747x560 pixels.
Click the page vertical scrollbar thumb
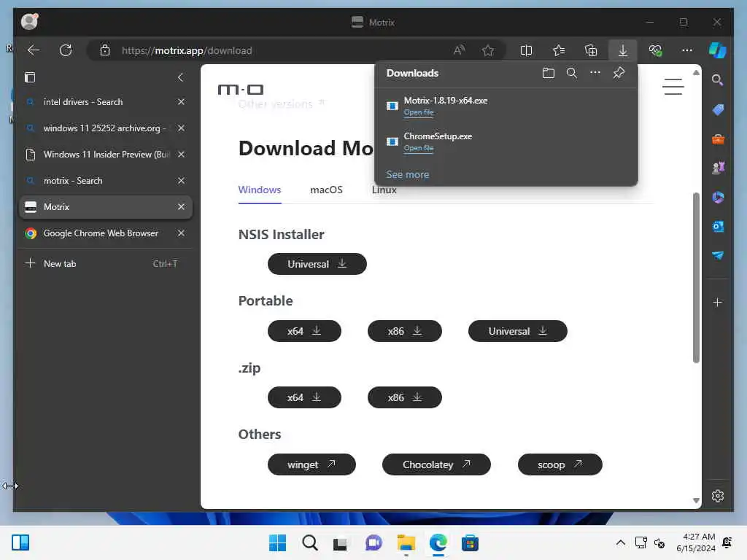coord(696,277)
